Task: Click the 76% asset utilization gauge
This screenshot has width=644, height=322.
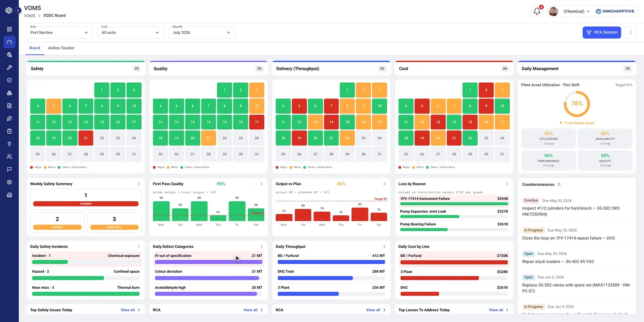Action: pyautogui.click(x=576, y=104)
